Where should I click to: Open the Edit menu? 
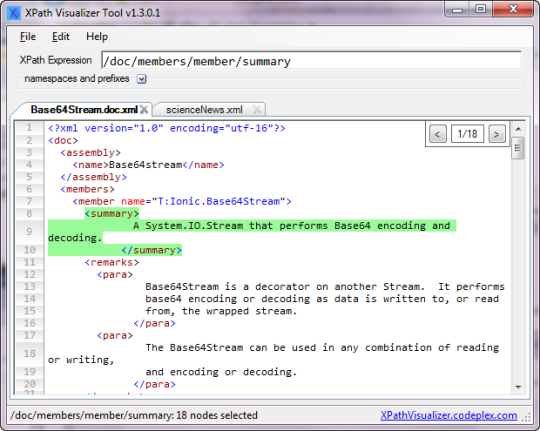point(61,37)
